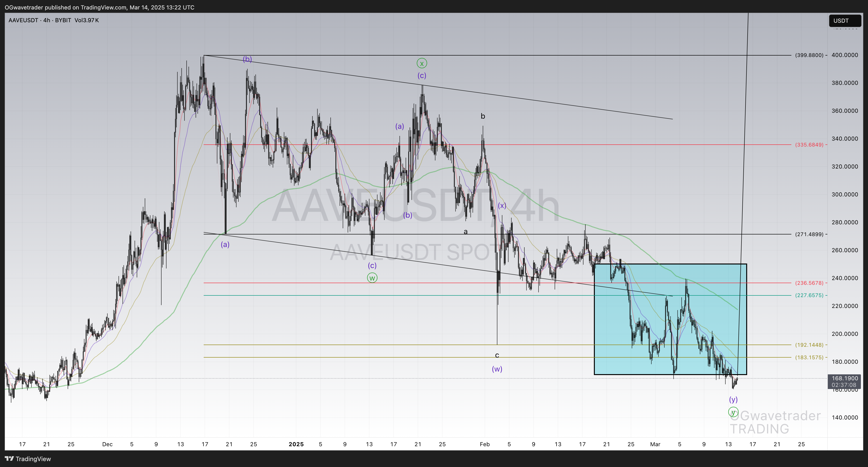Click the purple (x) wave label
The image size is (868, 467).
click(x=502, y=205)
